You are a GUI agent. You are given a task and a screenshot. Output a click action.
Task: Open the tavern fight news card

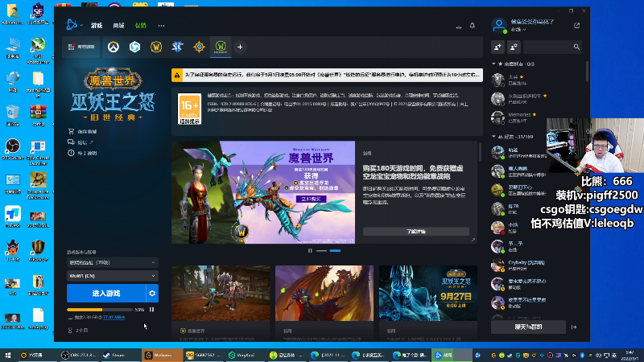pos(221,303)
